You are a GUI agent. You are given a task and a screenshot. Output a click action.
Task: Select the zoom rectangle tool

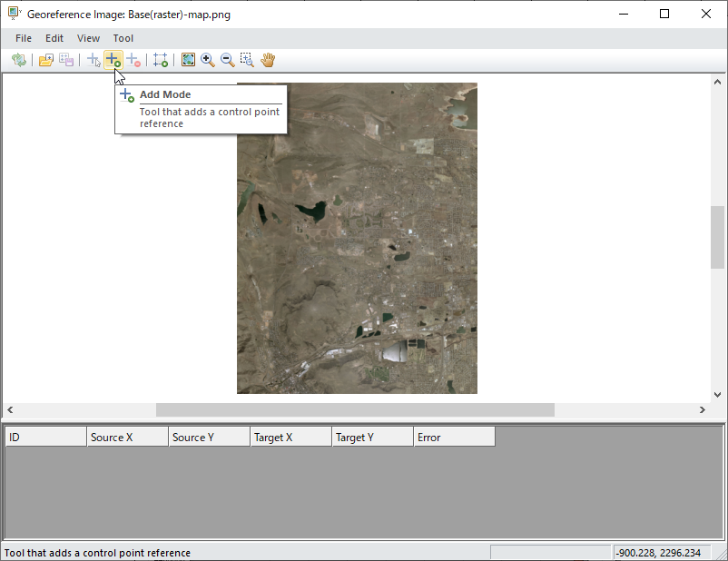pyautogui.click(x=247, y=60)
